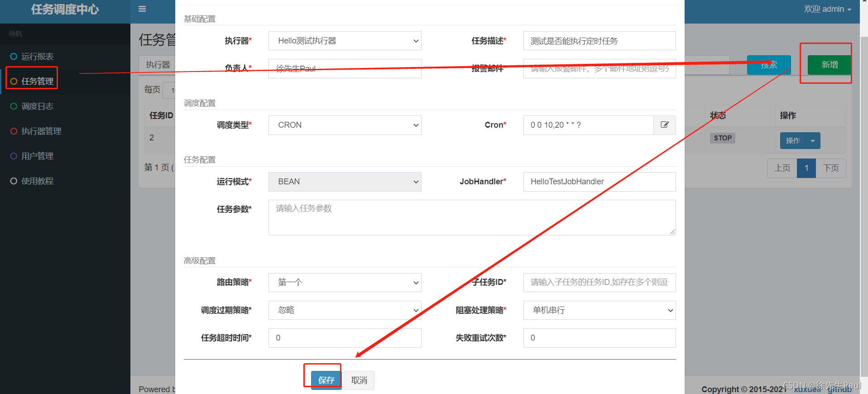The width and height of the screenshot is (868, 394).
Task: Expand the 调度类型 dropdown showing CRON
Action: (x=345, y=125)
